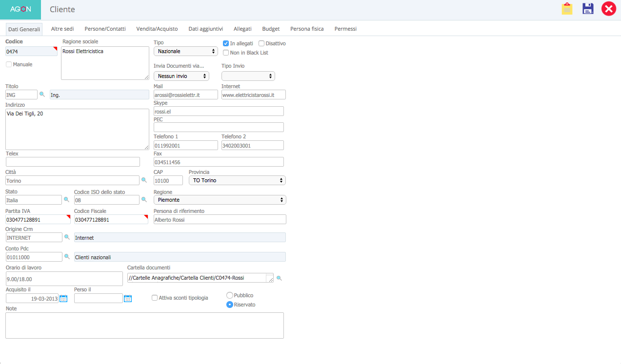Click the Conto Pdc field showing 01011000

pyautogui.click(x=34, y=256)
